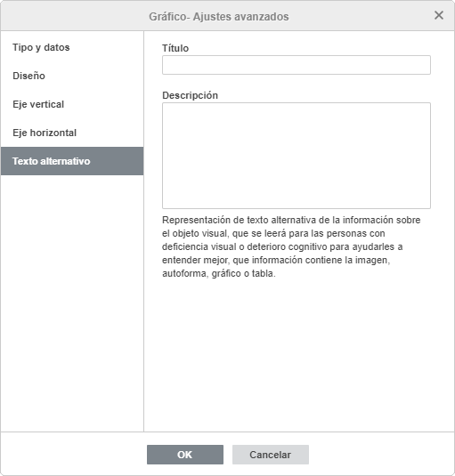
Task: Apply alternative text settings via OK
Action: pyautogui.click(x=185, y=455)
